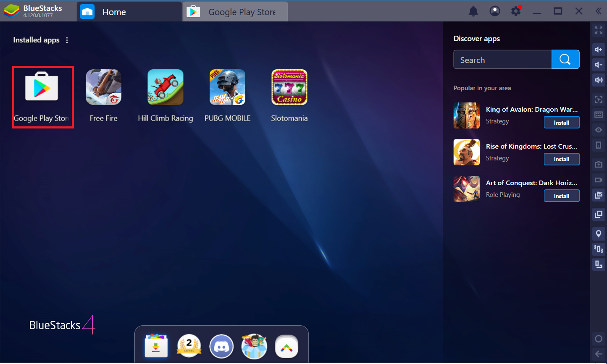Decrease volume with the speaker minus icon
This screenshot has height=364, width=607.
[x=599, y=65]
